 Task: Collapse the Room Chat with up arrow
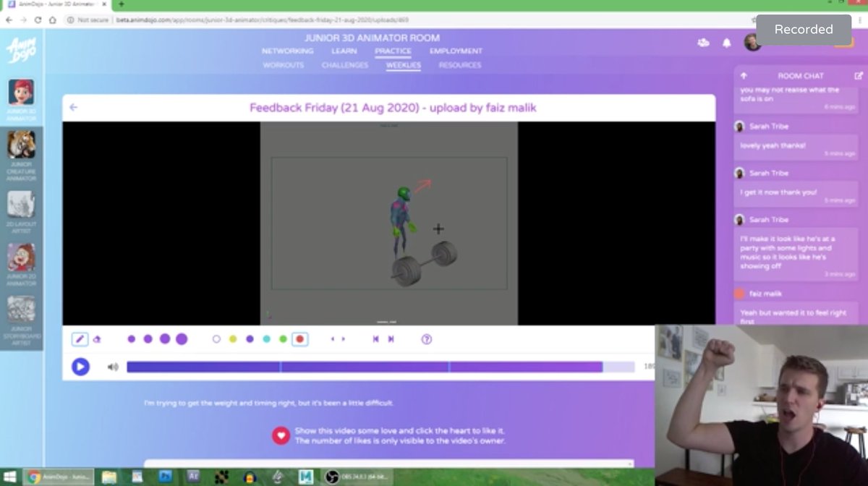pyautogui.click(x=744, y=75)
